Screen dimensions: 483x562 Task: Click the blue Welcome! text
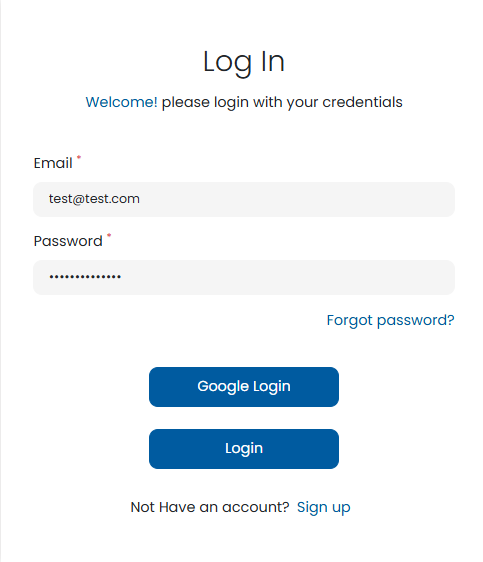coord(121,102)
